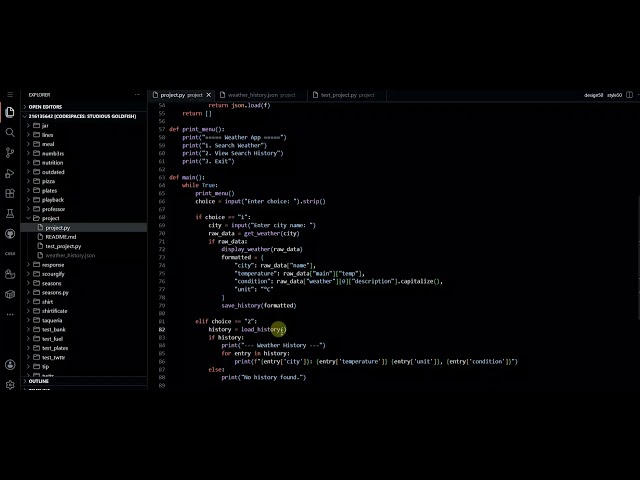
Task: Open the CS50 activity bar item
Action: tap(10, 253)
